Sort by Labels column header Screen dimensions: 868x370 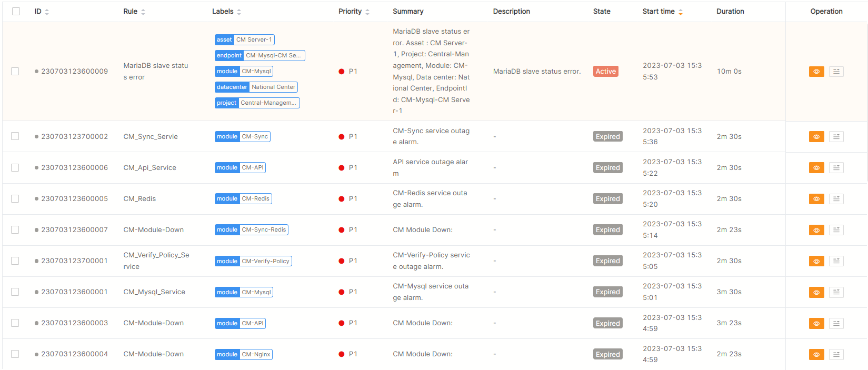point(238,12)
